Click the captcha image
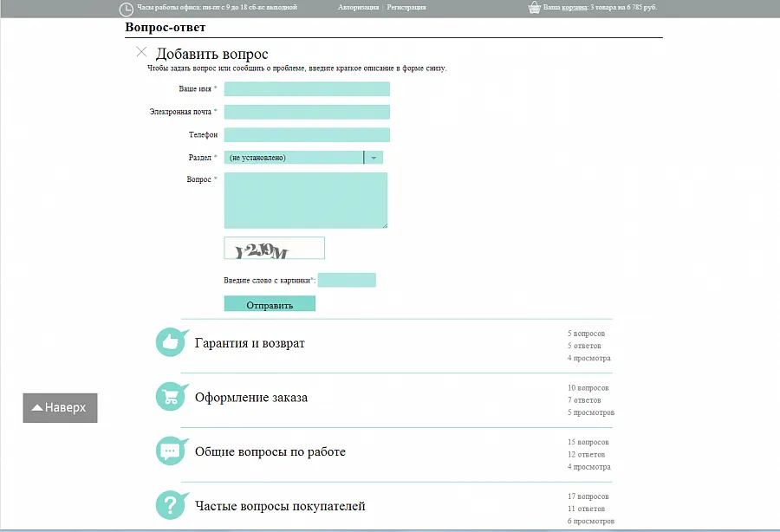Screen dimensions: 780x532 [274, 248]
